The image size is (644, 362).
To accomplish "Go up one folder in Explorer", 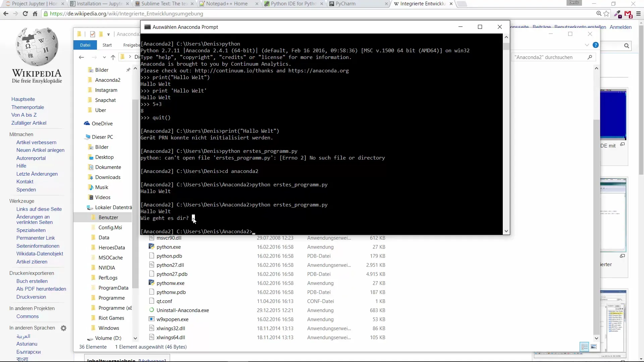I will tap(113, 57).
